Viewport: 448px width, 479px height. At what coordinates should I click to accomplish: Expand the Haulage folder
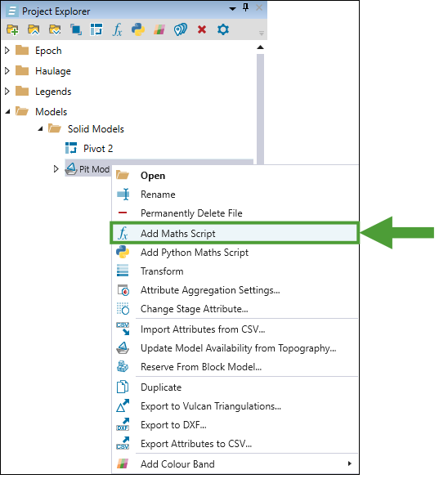tap(7, 71)
